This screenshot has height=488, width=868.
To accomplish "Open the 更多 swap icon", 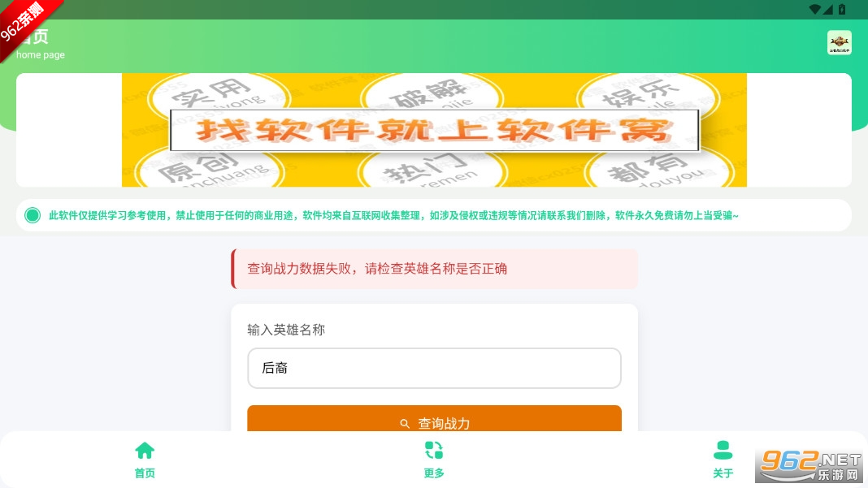I will (433, 451).
